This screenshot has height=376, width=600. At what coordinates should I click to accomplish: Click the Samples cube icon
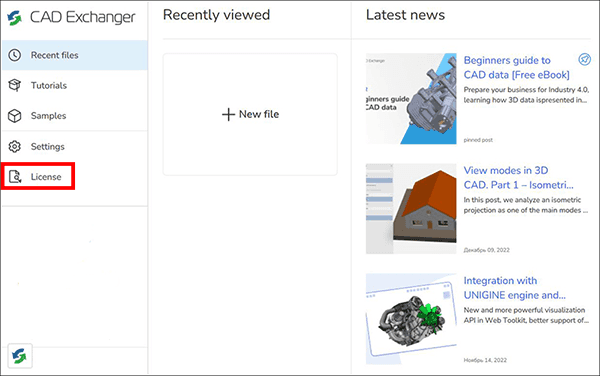point(15,116)
